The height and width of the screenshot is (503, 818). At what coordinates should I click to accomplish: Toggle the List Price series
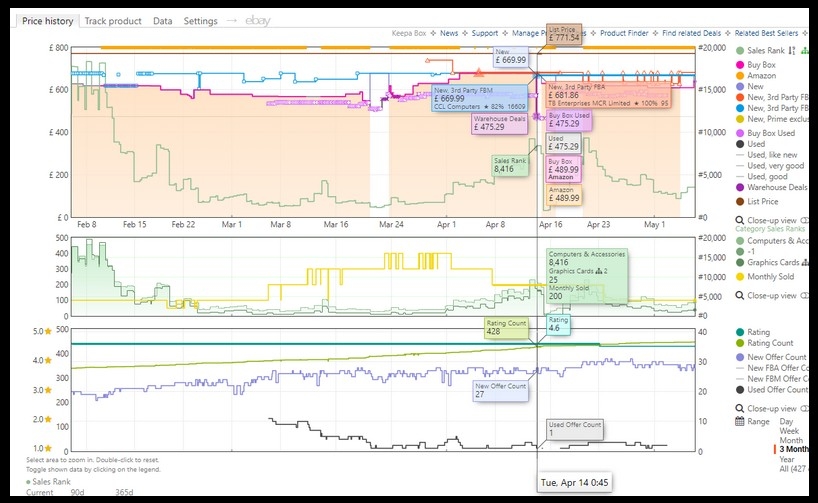click(x=757, y=201)
